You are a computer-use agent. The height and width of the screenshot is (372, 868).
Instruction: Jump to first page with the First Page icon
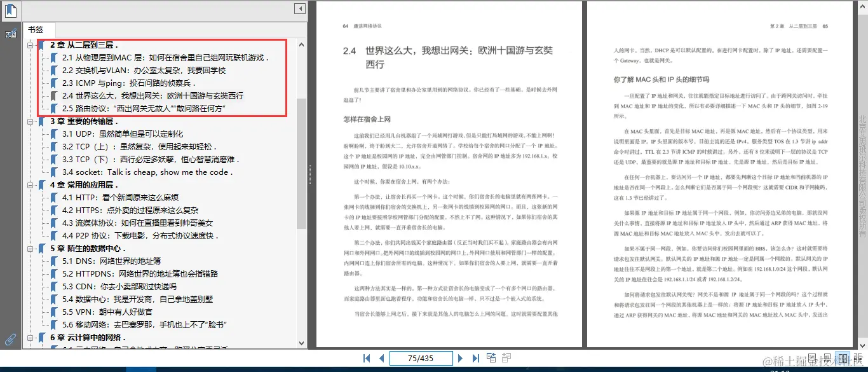click(367, 358)
